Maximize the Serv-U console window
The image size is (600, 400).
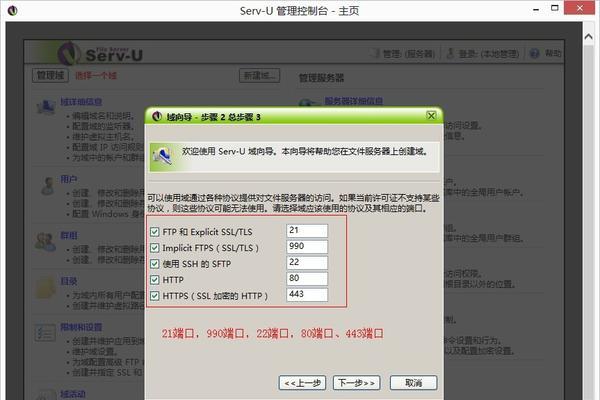pos(555,8)
